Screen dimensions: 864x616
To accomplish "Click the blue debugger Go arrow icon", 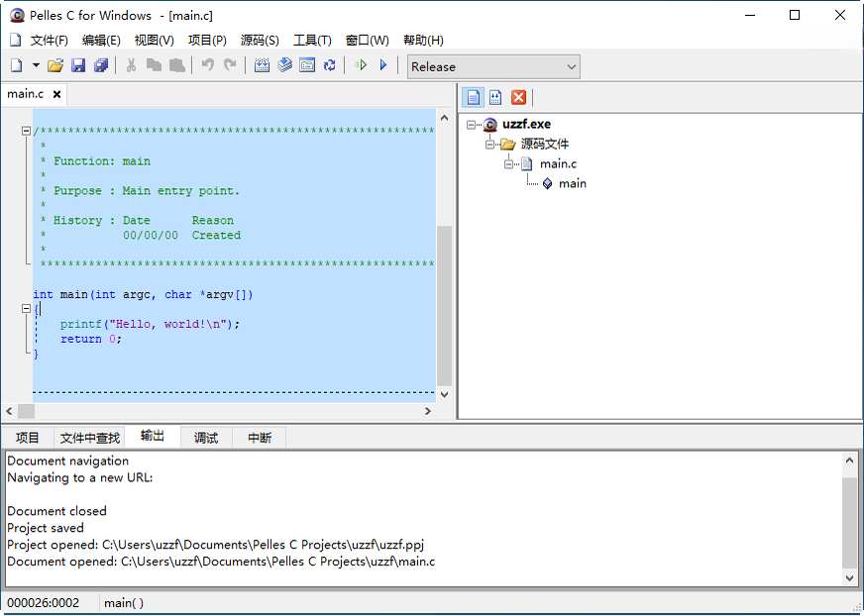I will tap(383, 65).
